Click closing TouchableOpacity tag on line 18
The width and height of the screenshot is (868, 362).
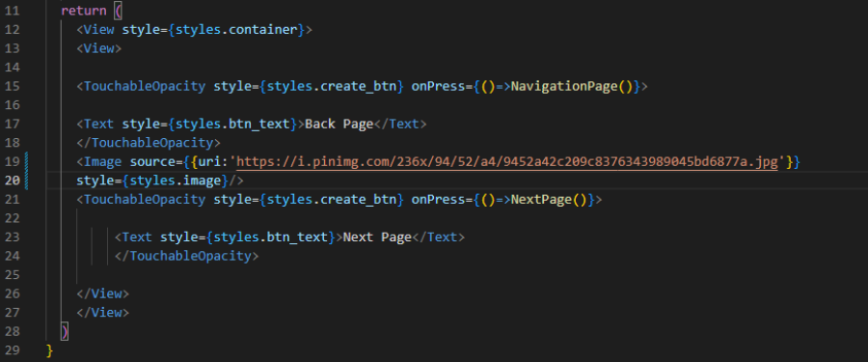(x=149, y=143)
